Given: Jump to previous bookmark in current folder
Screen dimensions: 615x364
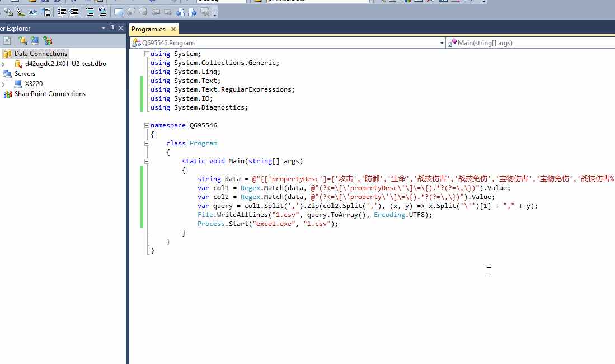Looking at the screenshot, I should [x=156, y=12].
